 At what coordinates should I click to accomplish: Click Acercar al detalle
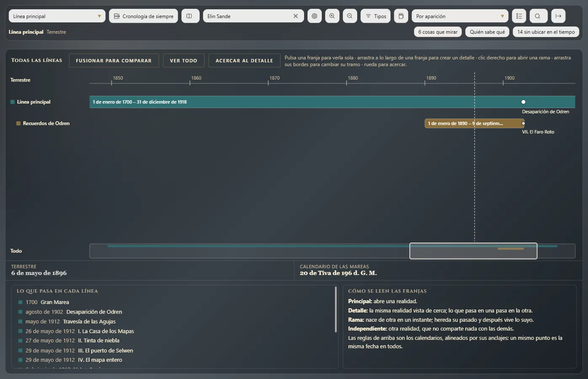coord(244,61)
